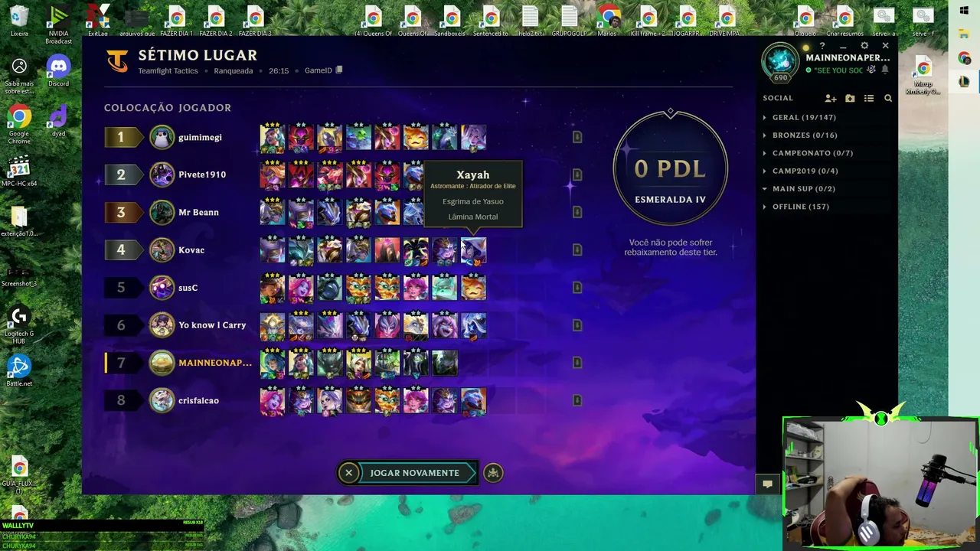The height and width of the screenshot is (551, 980).
Task: Open the Battle.net desktop shortcut
Action: (x=19, y=371)
